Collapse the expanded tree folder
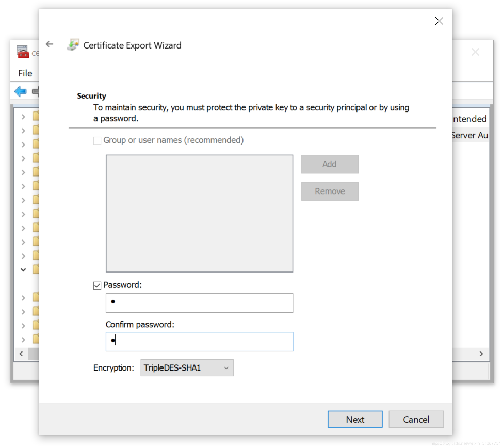The height and width of the screenshot is (448, 503). [x=23, y=270]
